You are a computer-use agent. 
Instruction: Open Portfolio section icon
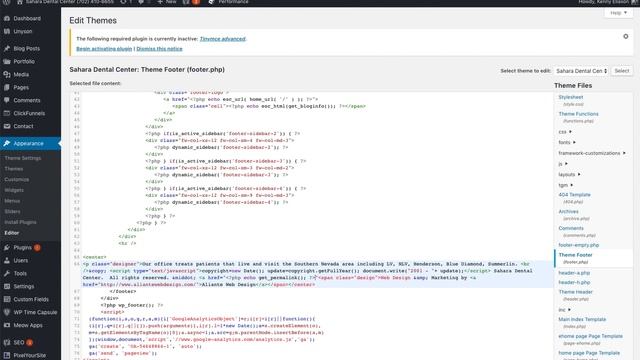point(7,62)
